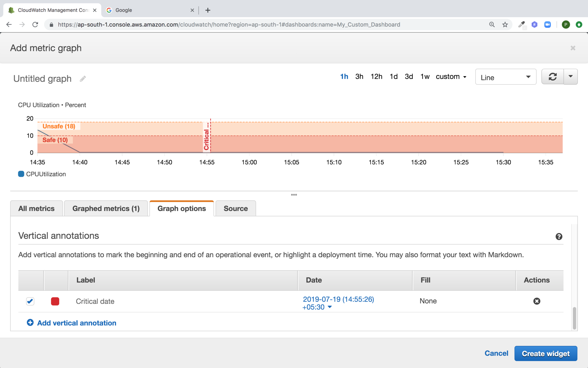Open the custom time range dropdown
The image size is (588, 368).
pos(451,77)
